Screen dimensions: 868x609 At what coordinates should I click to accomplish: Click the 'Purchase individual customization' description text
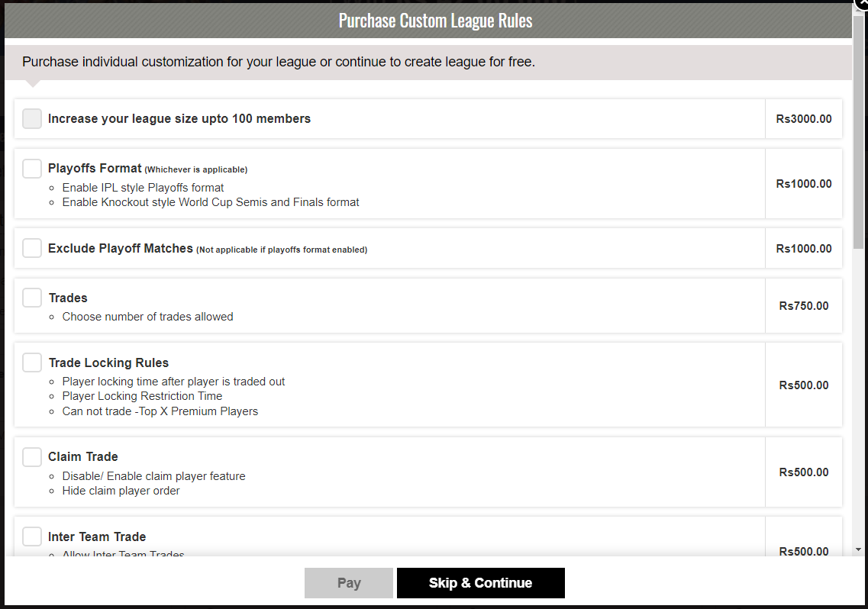[x=279, y=62]
